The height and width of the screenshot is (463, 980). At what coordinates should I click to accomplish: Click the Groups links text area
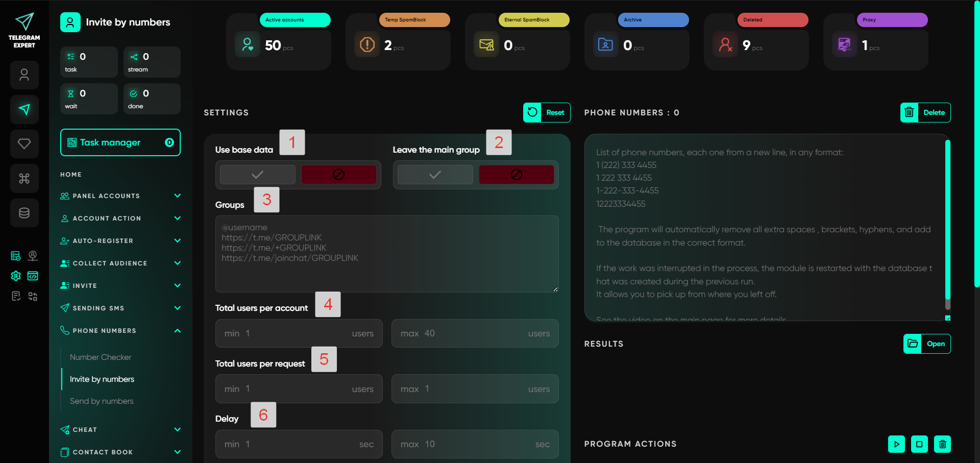click(387, 254)
